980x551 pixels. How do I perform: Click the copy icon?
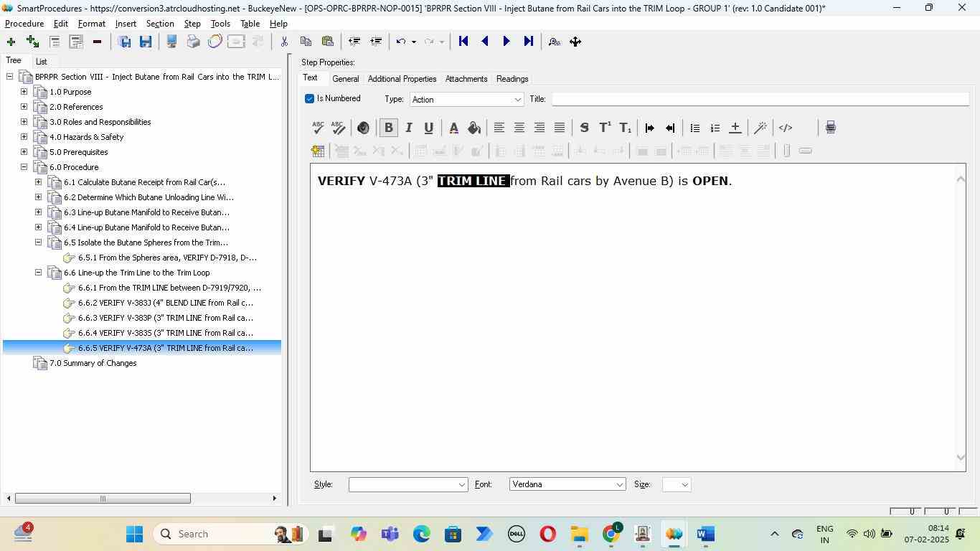click(306, 42)
